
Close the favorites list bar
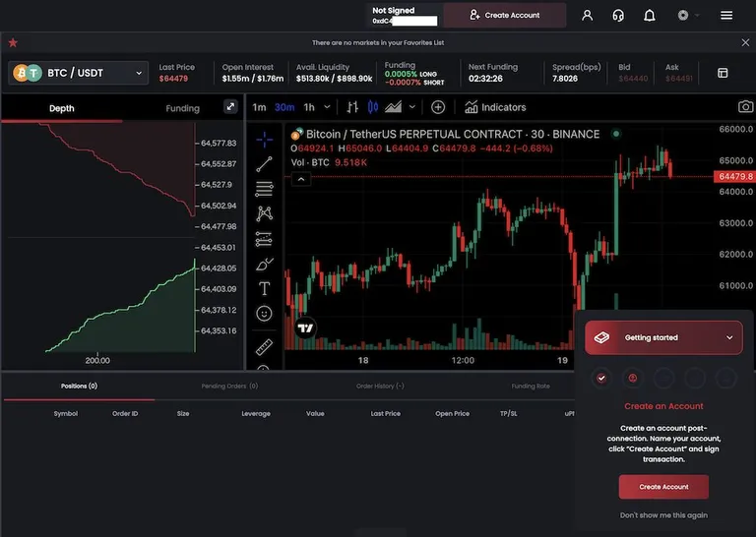pos(745,43)
